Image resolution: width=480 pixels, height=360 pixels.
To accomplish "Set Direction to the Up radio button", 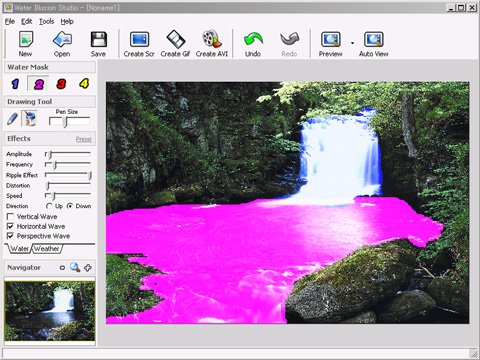I will [49, 206].
